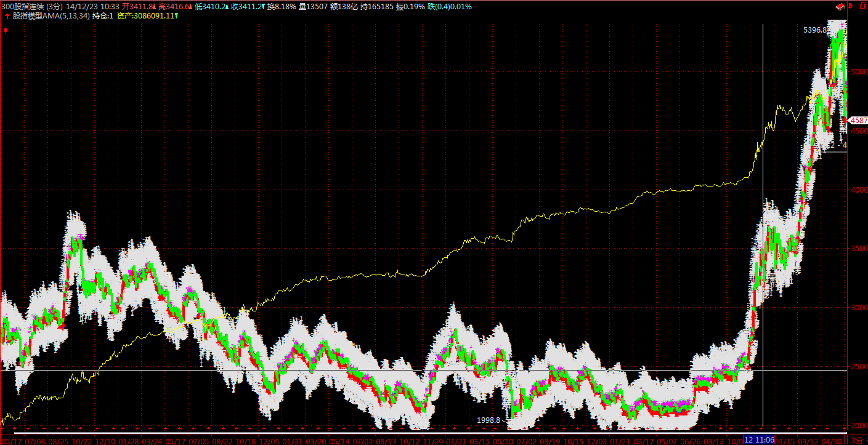Viewport: 868px width, 445px height.
Task: Click the 振0.19% amplitude value
Action: 410,6
